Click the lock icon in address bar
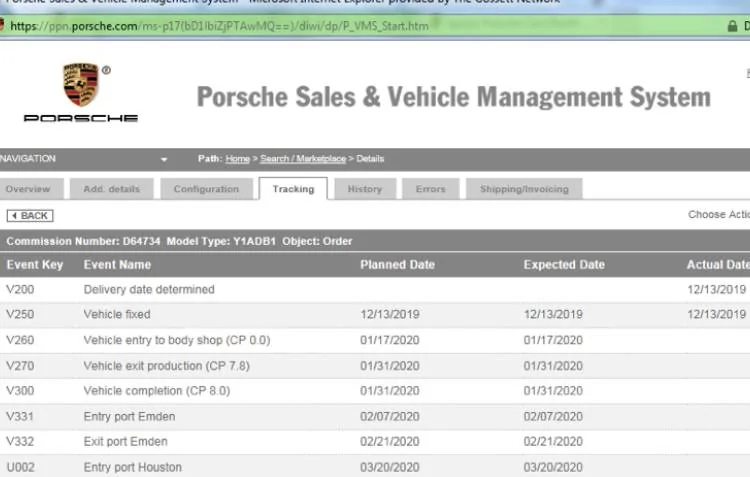 tap(732, 26)
